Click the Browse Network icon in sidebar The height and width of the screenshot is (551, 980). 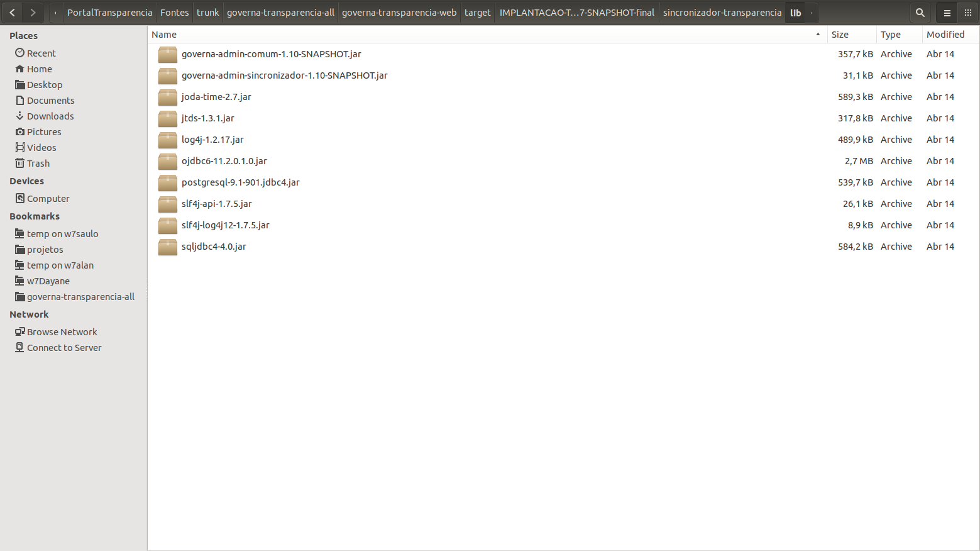[x=20, y=331]
